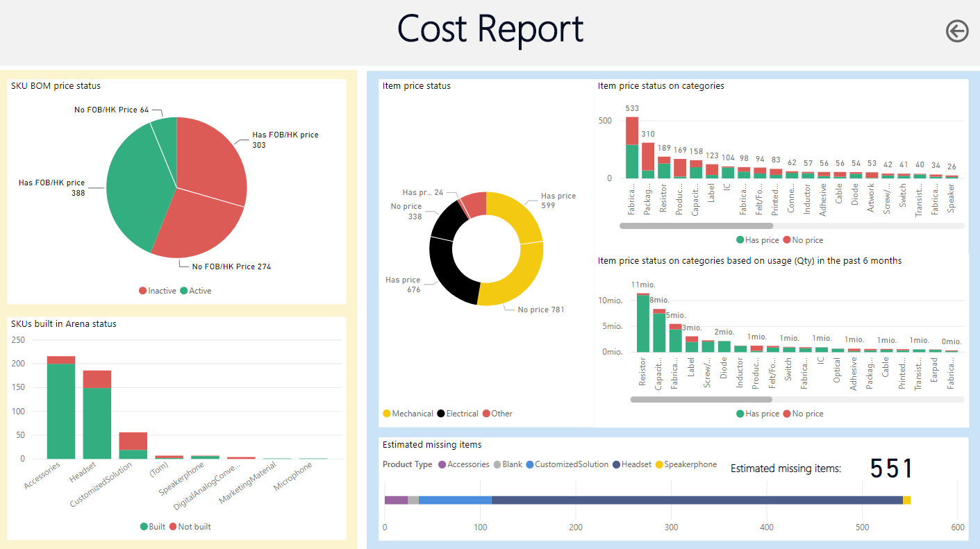
Task: Select the Inactive legend marker
Action: (x=142, y=291)
